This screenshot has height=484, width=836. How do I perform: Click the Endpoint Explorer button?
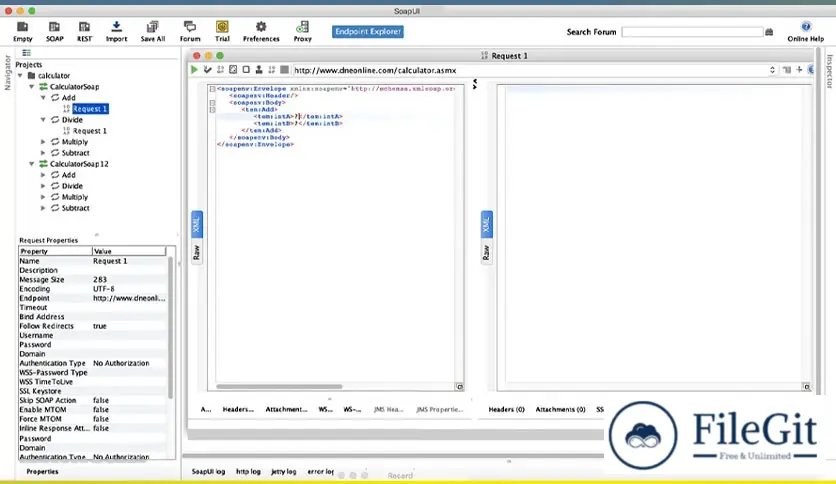[x=367, y=31]
